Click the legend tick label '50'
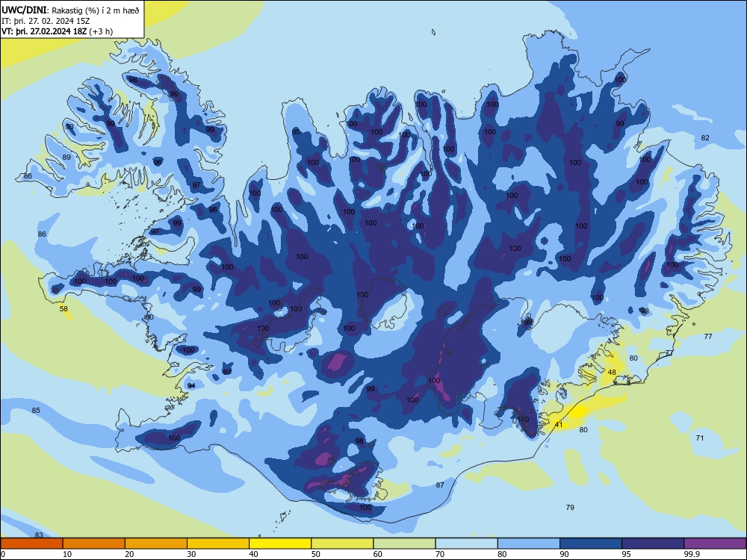The height and width of the screenshot is (560, 747). point(316,554)
